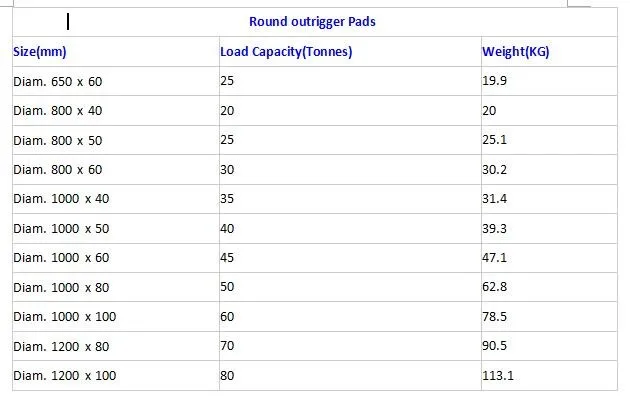The height and width of the screenshot is (402, 630).
Task: Select the "Diam. 1000 x 80" cell
Action: click(x=60, y=288)
